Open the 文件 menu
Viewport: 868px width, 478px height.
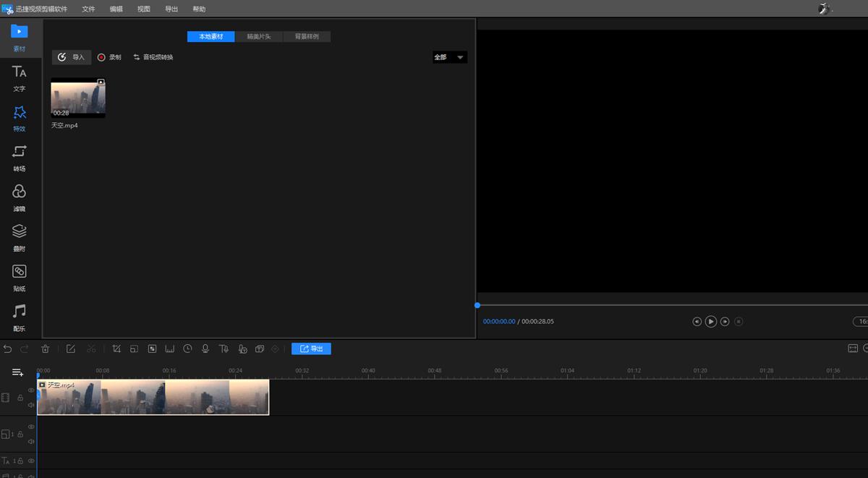88,9
